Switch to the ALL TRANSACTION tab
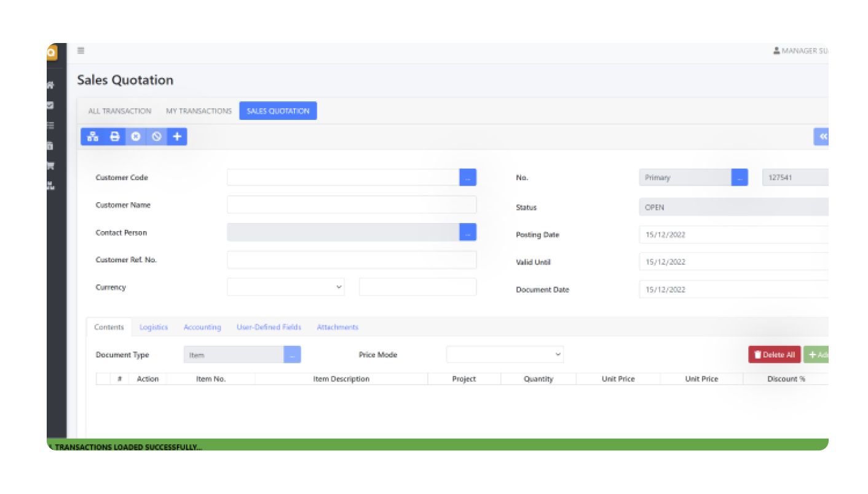868x494 pixels. click(x=119, y=111)
